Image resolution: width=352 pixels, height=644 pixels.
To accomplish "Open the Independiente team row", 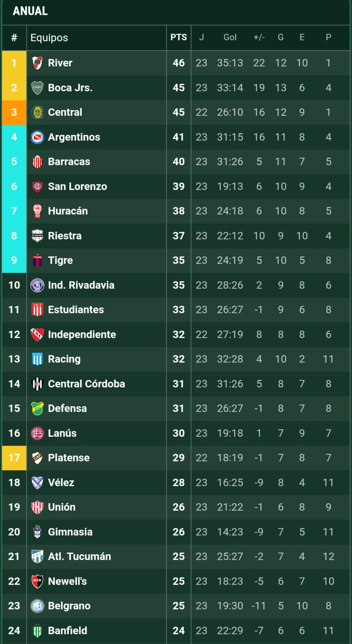I will [176, 334].
